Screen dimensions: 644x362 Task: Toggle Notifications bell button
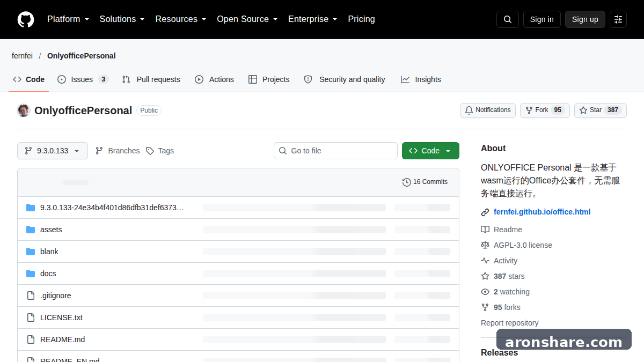tap(488, 110)
